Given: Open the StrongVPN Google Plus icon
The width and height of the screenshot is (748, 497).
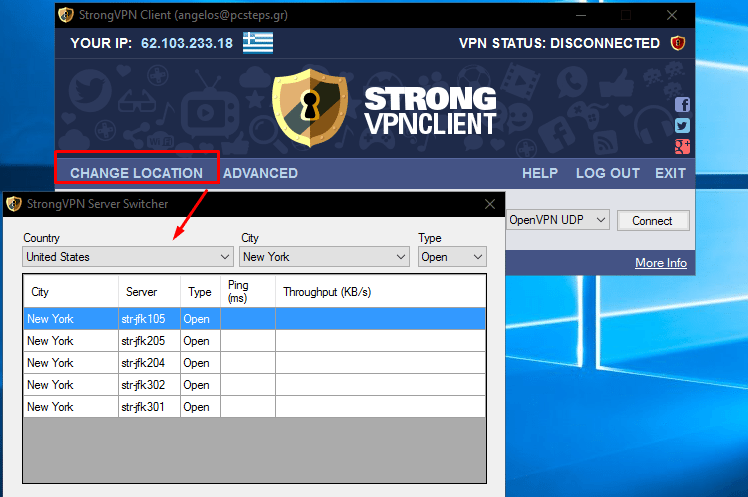Looking at the screenshot, I should coord(682,146).
